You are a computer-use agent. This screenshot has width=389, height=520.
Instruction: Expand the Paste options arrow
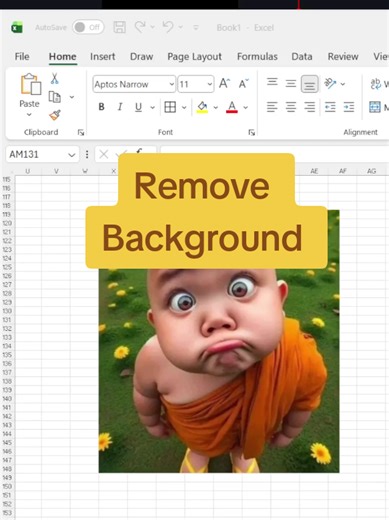point(29,114)
